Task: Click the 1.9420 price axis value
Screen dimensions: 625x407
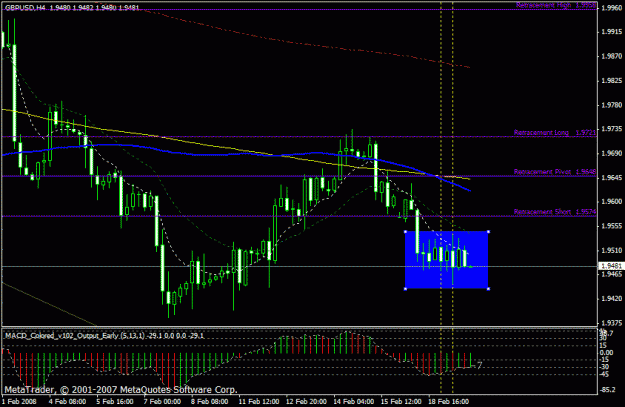Action: pos(611,299)
